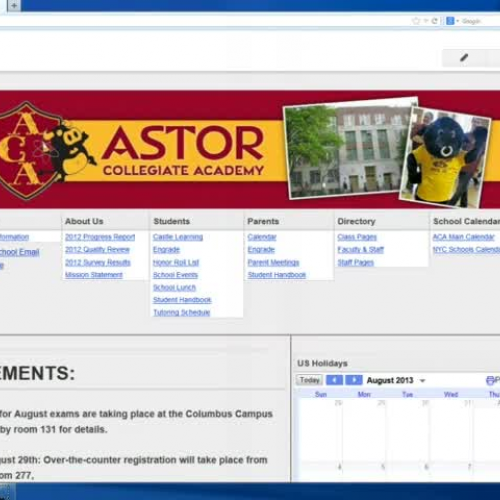
Task: Open the 2012 Progress Report link
Action: coord(100,237)
